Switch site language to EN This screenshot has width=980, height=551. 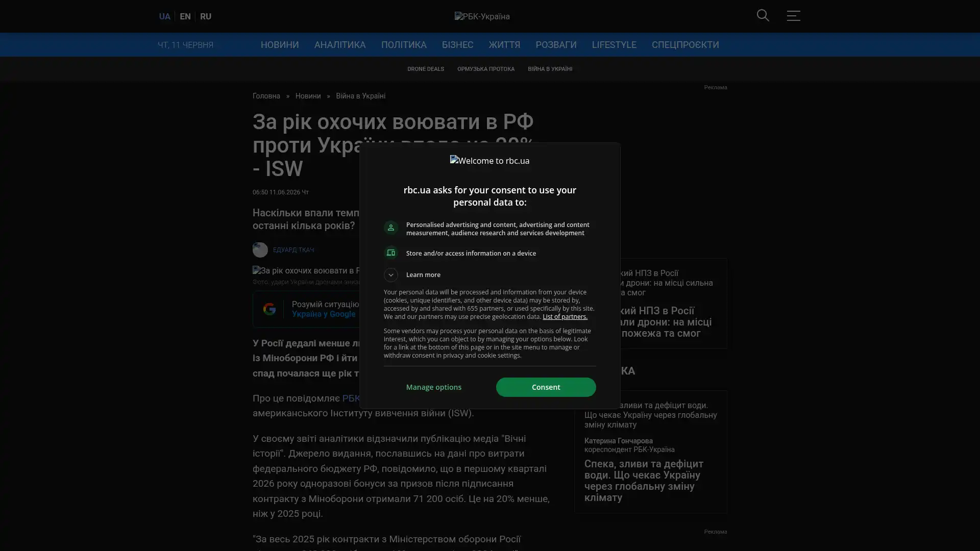pos(185,16)
